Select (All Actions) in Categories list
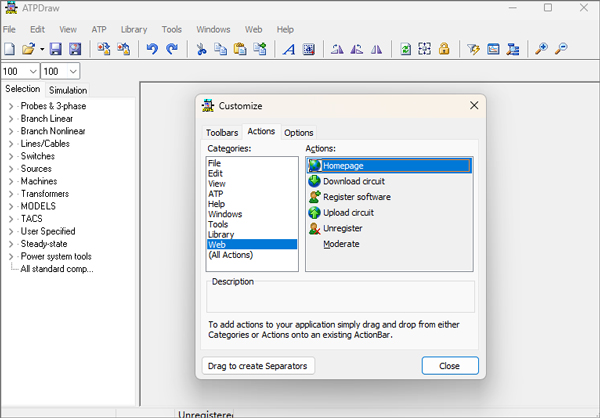600x418 pixels. [231, 255]
